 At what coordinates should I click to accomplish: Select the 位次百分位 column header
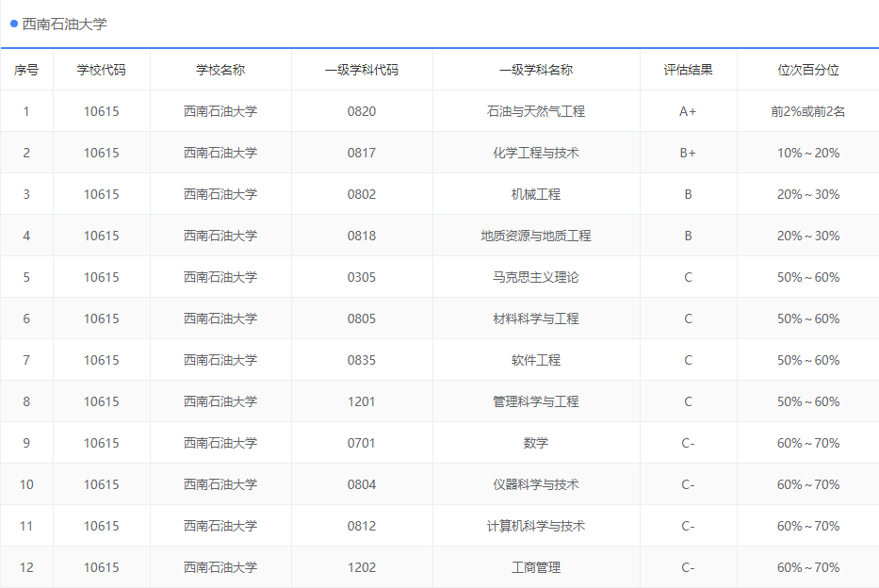806,69
